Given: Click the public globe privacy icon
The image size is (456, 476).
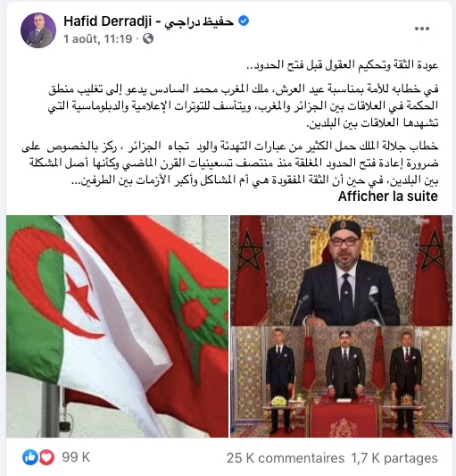Looking at the screenshot, I should (x=148, y=38).
